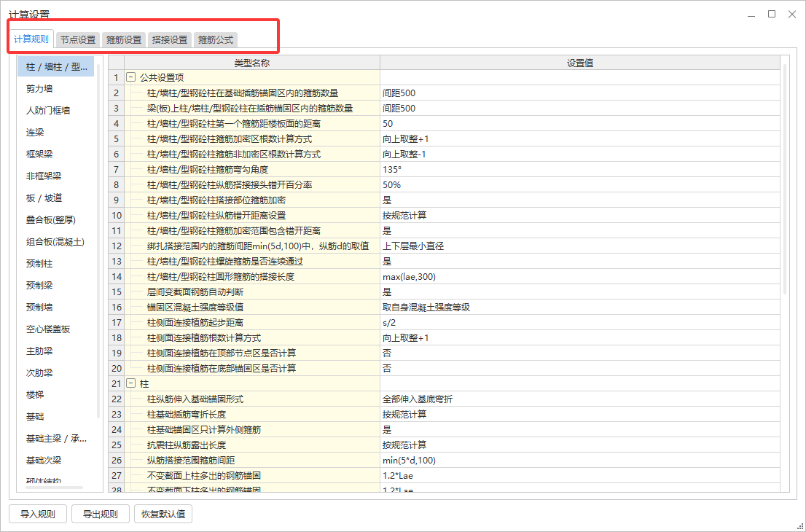
Task: Click the 导入规则 button
Action: (x=37, y=513)
